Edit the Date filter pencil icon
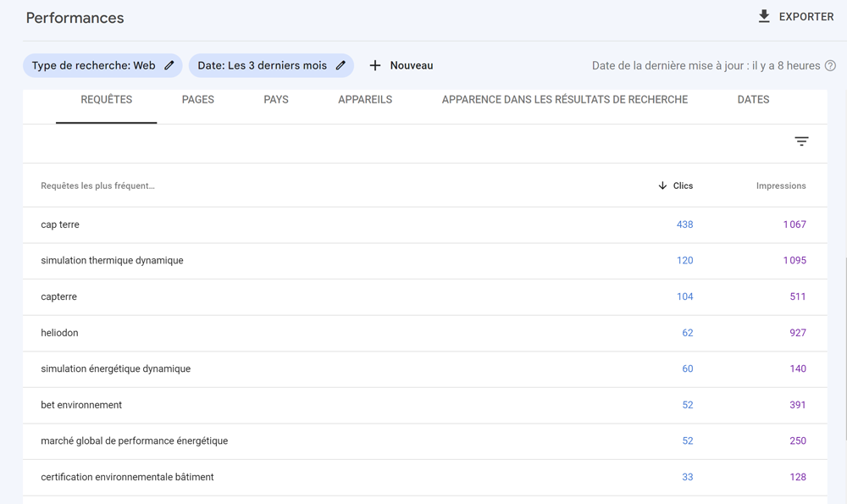 [x=340, y=65]
